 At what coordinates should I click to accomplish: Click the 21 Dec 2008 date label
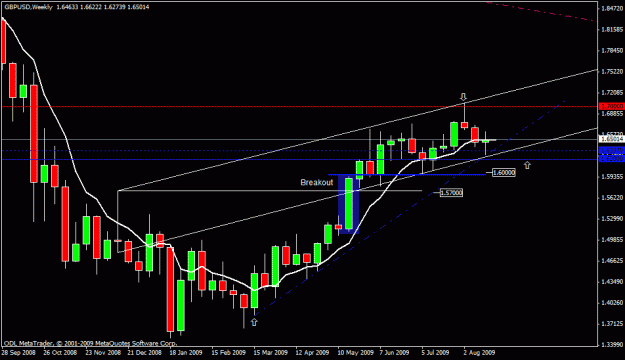(144, 353)
